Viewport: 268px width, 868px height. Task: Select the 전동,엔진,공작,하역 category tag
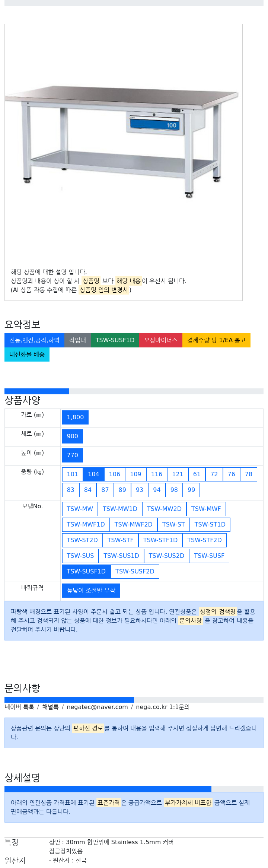click(x=34, y=340)
